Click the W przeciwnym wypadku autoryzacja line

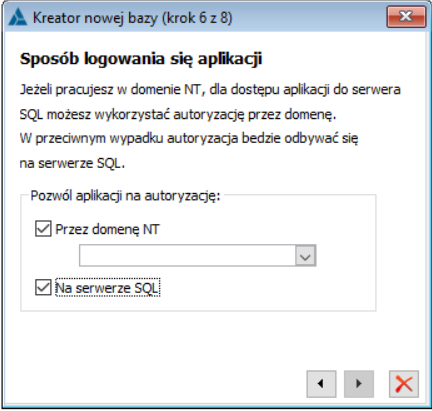point(189,138)
